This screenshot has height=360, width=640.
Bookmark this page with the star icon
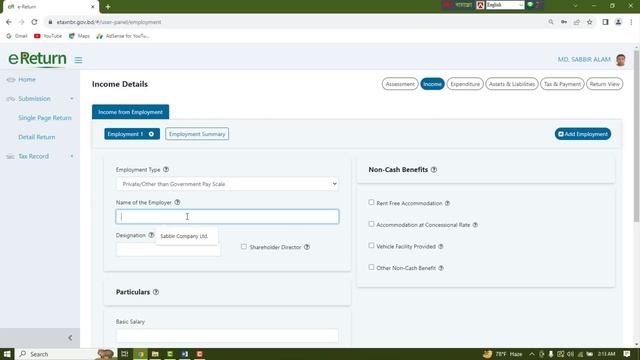(589, 22)
